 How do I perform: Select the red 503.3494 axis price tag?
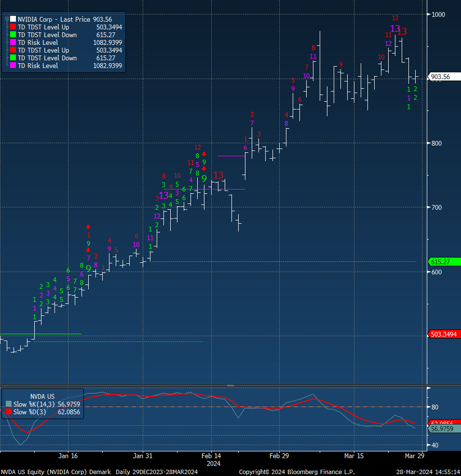(444, 334)
